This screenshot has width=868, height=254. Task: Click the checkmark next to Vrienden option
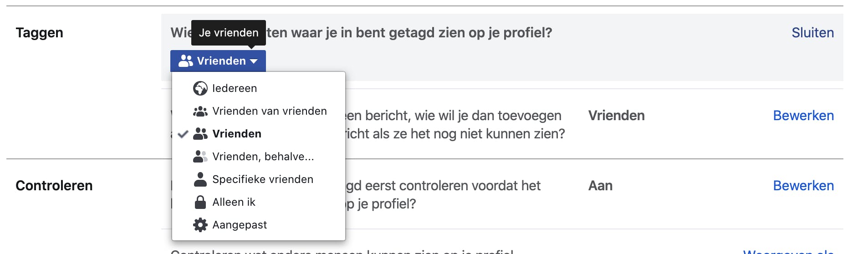(x=183, y=134)
